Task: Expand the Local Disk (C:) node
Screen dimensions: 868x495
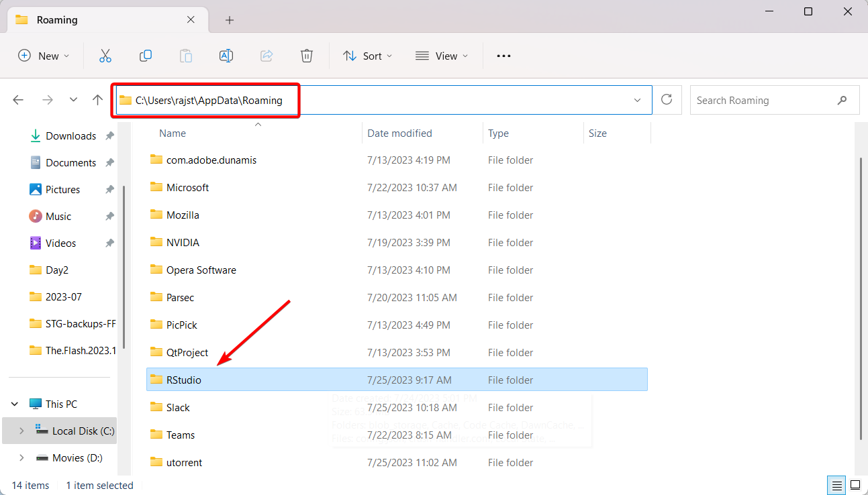Action: 21,431
